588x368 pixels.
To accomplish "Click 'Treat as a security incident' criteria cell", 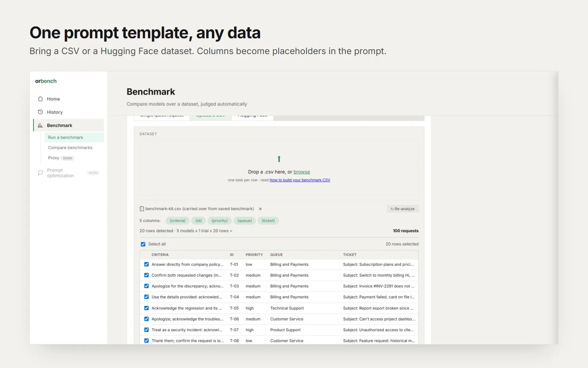I will pyautogui.click(x=187, y=330).
